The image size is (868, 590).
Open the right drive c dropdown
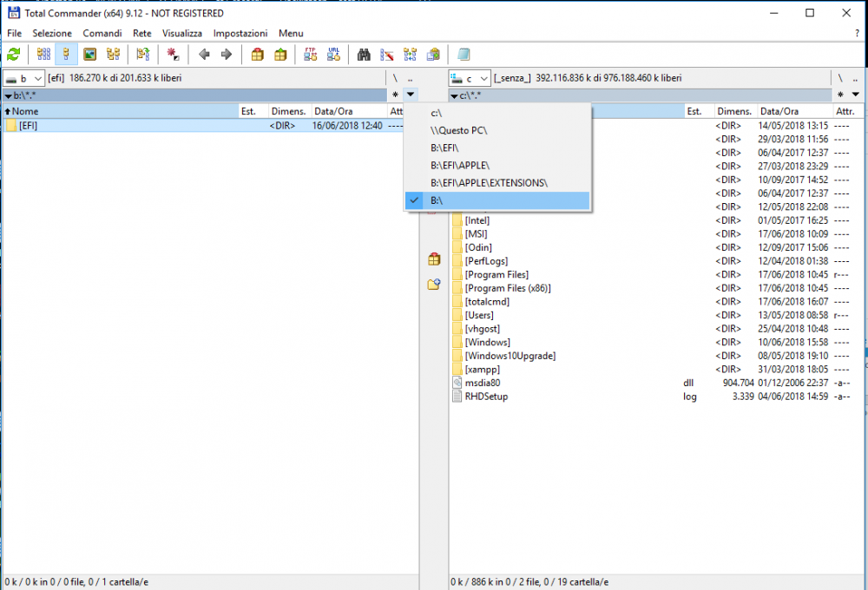coord(470,79)
